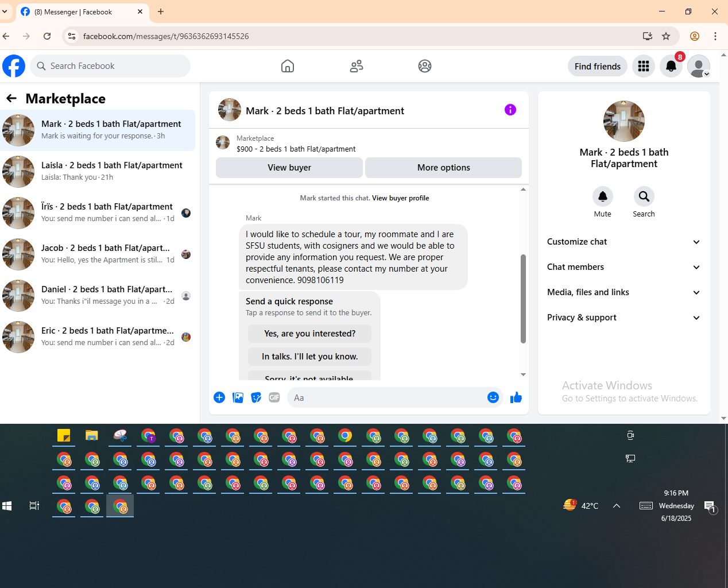Choose a GIF icon in composer
Viewport: 728px width, 588px height.
(274, 397)
